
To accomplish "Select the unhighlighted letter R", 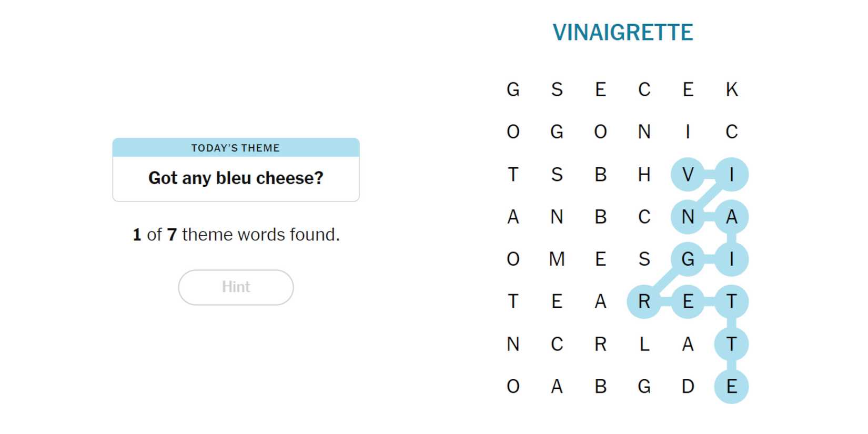I will (x=600, y=344).
